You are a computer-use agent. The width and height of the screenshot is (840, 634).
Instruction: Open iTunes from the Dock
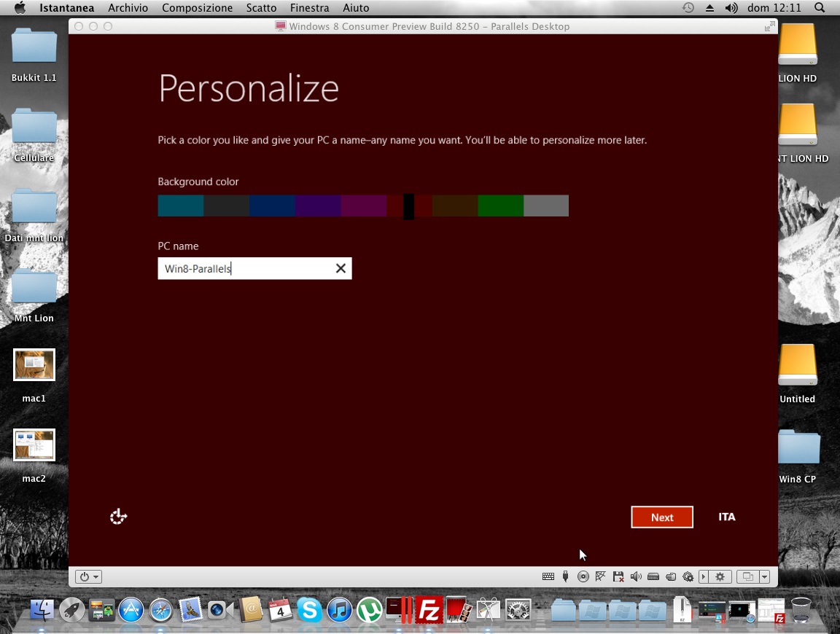point(340,610)
